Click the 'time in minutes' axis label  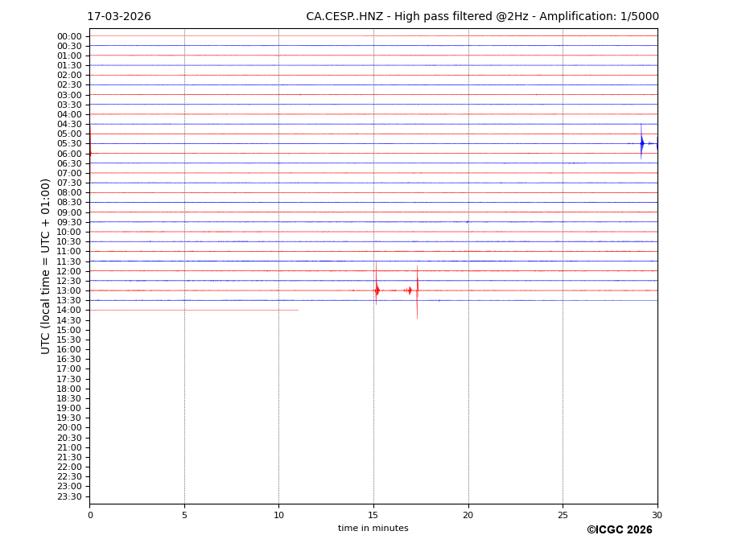point(373,529)
